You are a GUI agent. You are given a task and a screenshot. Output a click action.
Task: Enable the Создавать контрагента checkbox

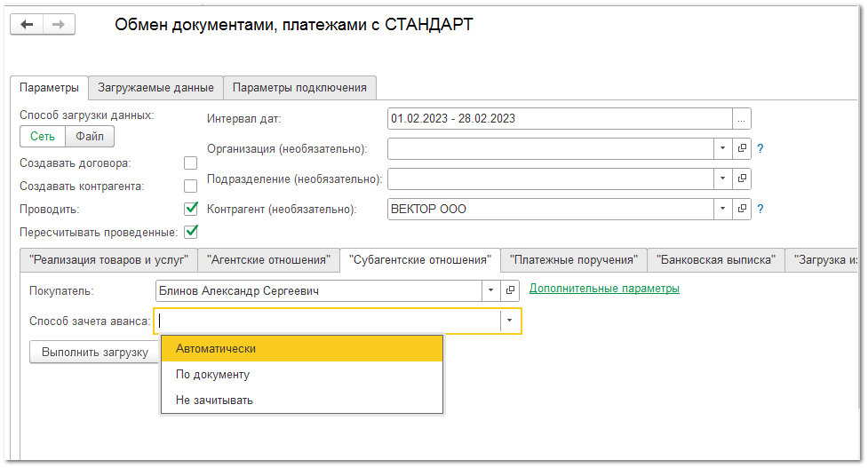(190, 186)
